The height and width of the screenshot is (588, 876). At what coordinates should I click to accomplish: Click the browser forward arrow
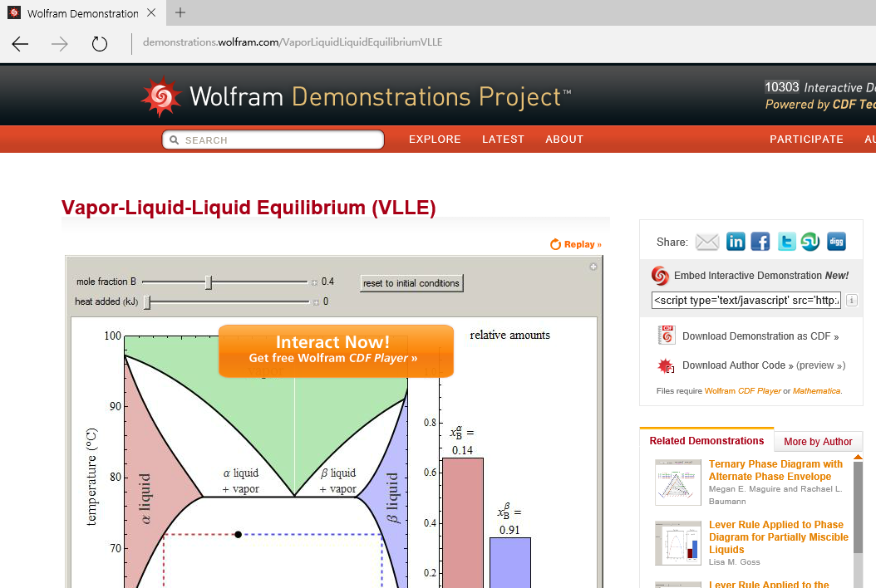pyautogui.click(x=59, y=43)
